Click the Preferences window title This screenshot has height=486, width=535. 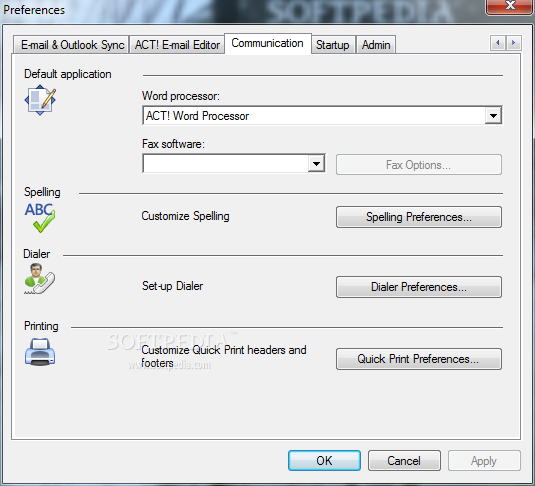tap(34, 10)
